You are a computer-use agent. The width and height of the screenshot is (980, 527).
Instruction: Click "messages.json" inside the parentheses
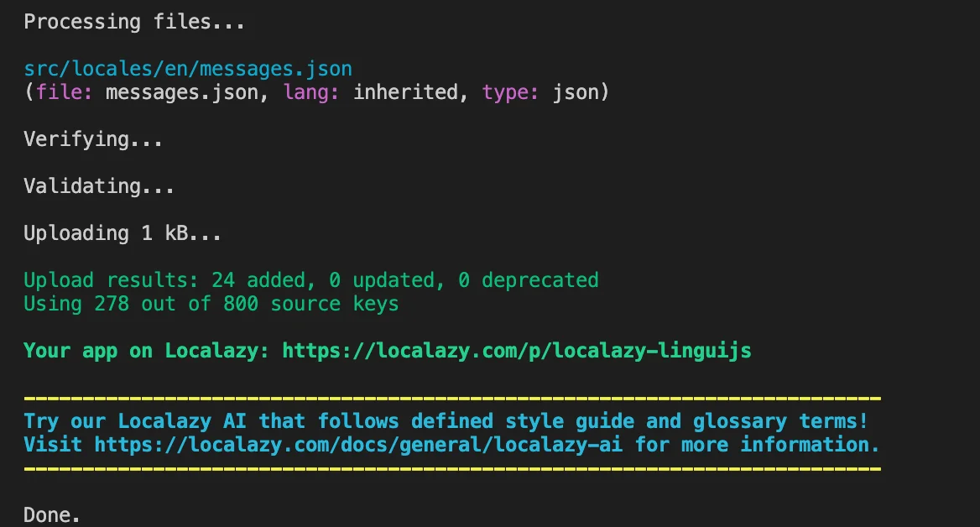182,91
